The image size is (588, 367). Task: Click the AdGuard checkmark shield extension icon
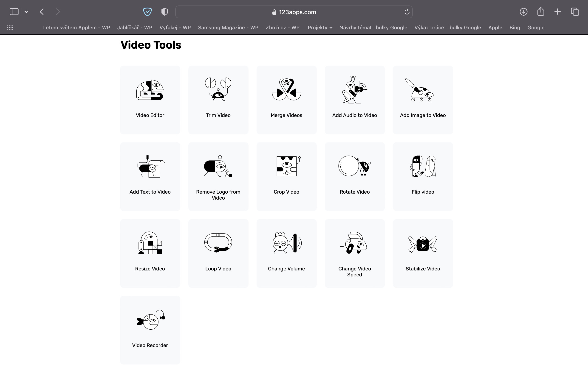point(147,12)
